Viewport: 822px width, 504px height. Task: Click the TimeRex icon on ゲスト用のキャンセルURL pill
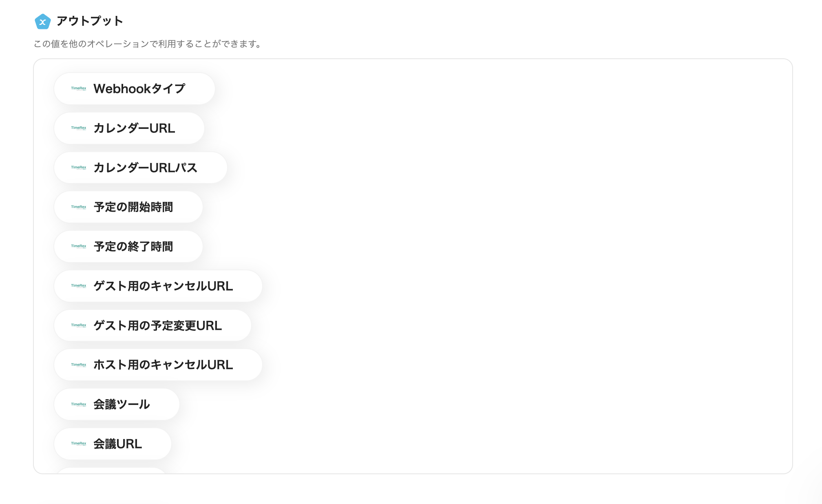(78, 286)
